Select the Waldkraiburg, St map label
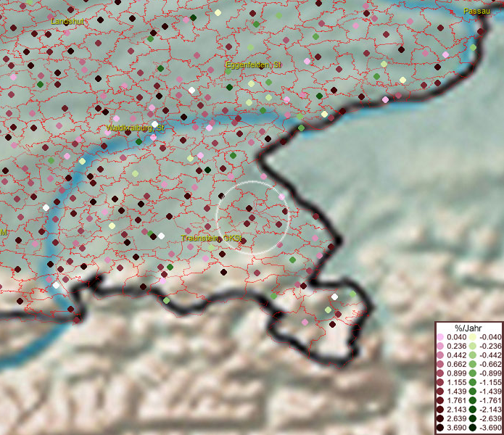Viewport: 504px width, 435px height. click(x=136, y=128)
